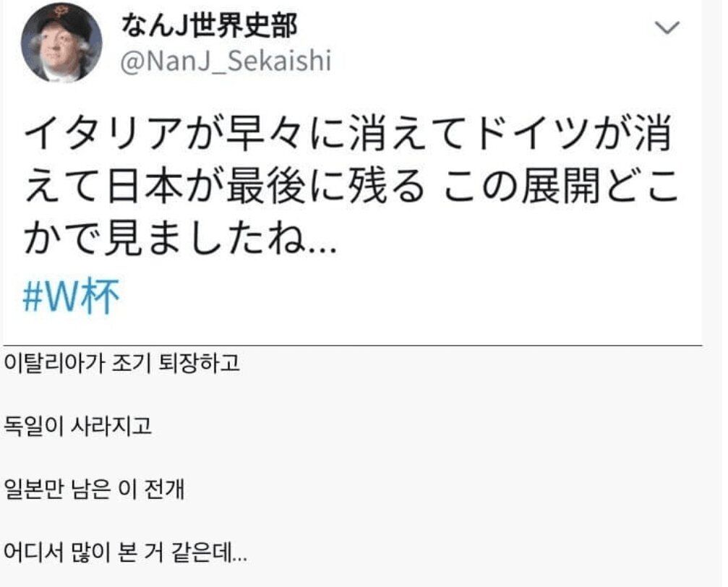Click the Korean word 어디서

click(x=33, y=552)
